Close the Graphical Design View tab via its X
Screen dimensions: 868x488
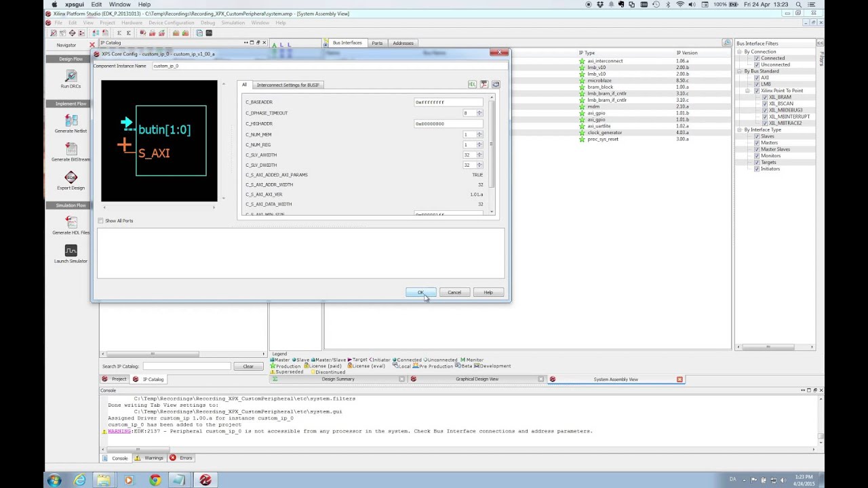pyautogui.click(x=541, y=380)
